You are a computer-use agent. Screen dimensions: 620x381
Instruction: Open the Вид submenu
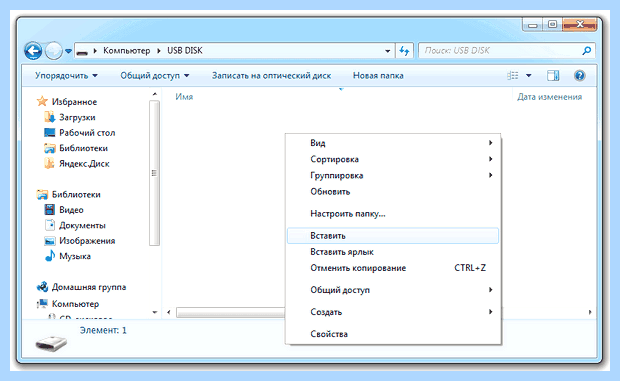(x=393, y=143)
